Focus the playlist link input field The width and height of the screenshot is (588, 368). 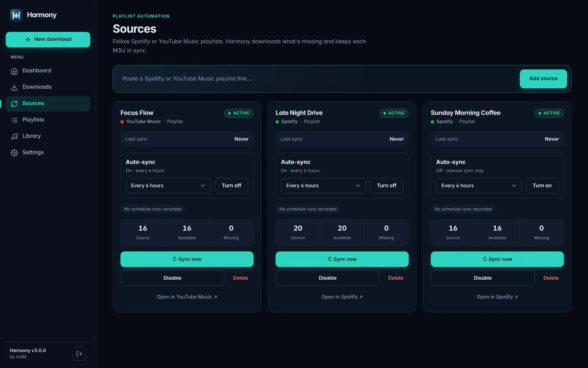pos(316,79)
